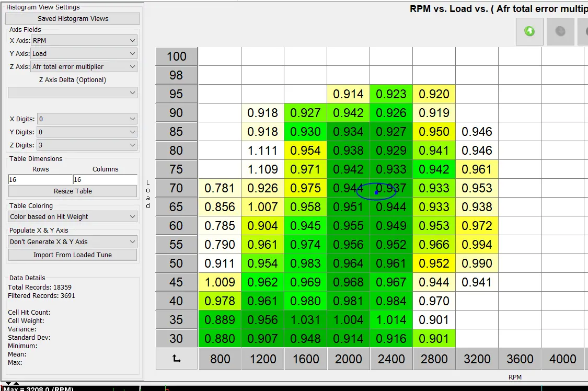This screenshot has width=588, height=391.
Task: Select the 45 load row header
Action: click(177, 282)
